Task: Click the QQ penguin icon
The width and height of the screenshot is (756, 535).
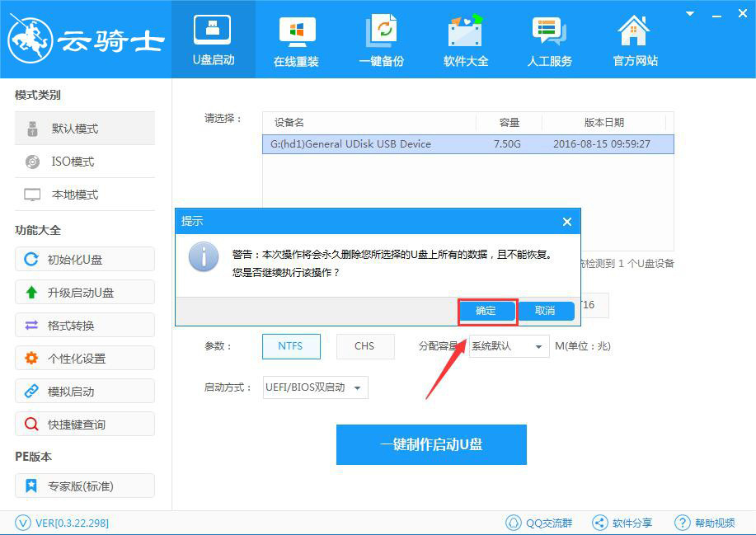Action: (x=514, y=523)
